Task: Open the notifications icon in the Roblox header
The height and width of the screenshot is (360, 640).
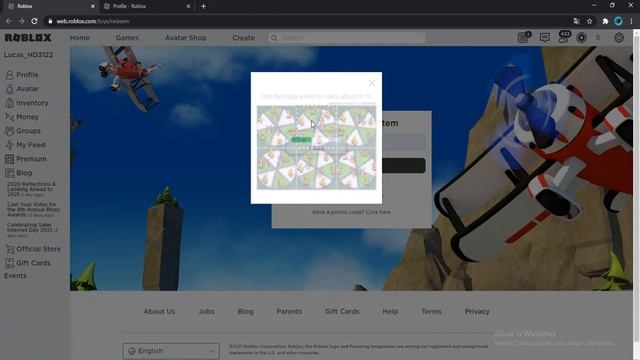Action: point(524,38)
